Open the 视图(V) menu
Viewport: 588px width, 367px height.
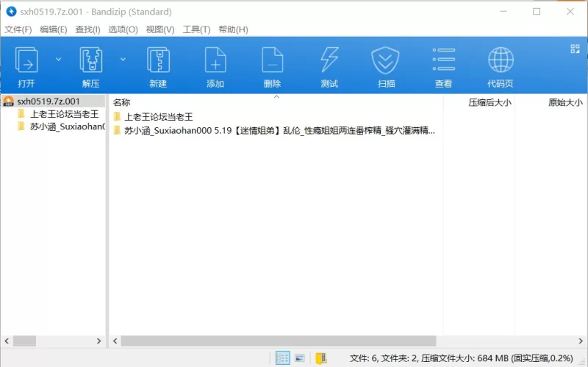point(160,29)
